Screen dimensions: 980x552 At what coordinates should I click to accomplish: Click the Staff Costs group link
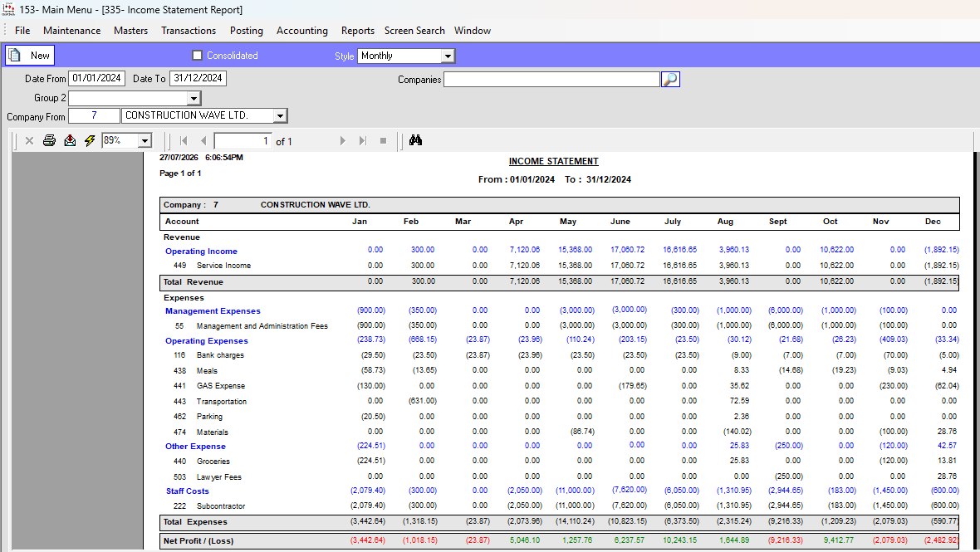[x=188, y=491]
